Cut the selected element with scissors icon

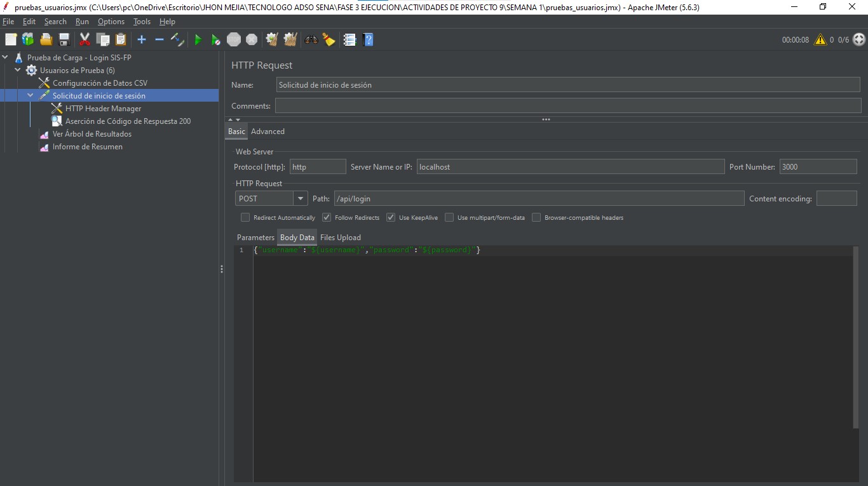(x=85, y=39)
